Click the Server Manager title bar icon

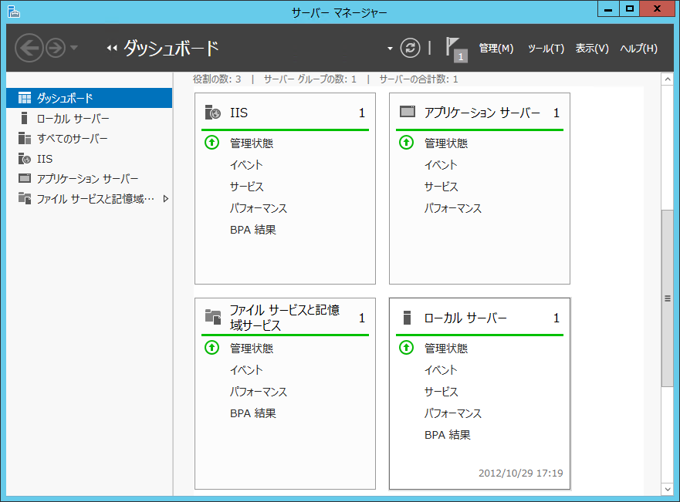(x=13, y=12)
